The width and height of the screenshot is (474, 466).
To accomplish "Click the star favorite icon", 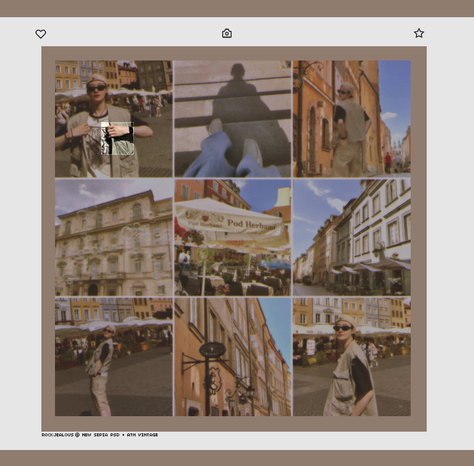I will click(x=419, y=33).
